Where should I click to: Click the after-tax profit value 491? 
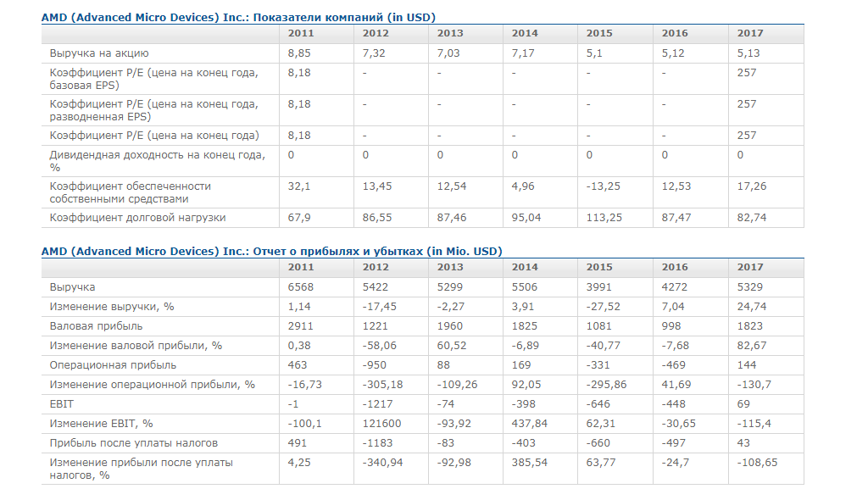pyautogui.click(x=298, y=443)
